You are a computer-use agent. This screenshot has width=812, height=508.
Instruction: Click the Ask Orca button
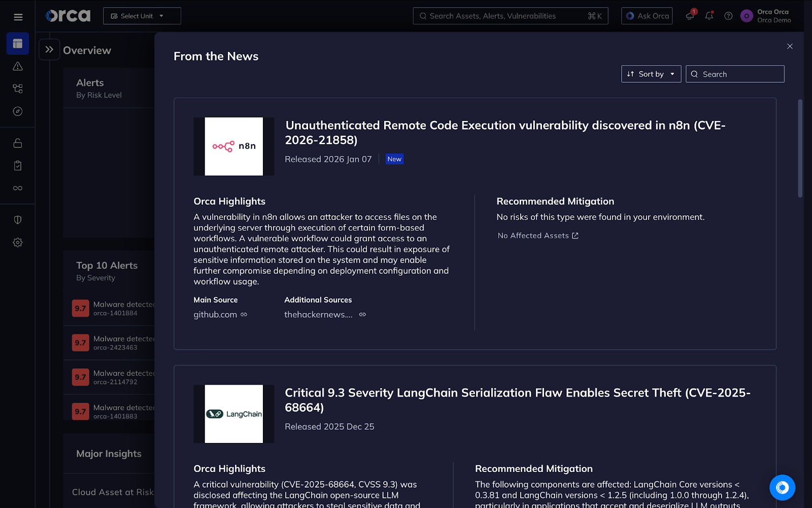647,16
